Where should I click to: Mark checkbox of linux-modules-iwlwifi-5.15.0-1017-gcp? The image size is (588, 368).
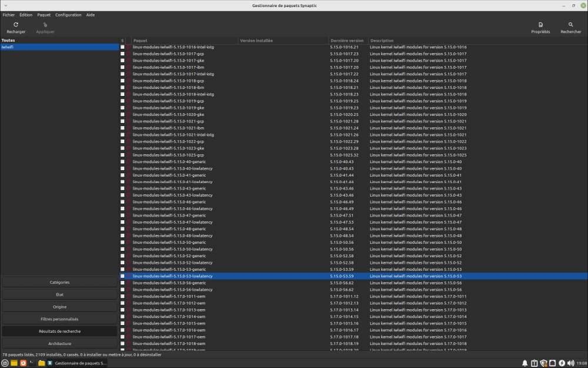coord(122,54)
